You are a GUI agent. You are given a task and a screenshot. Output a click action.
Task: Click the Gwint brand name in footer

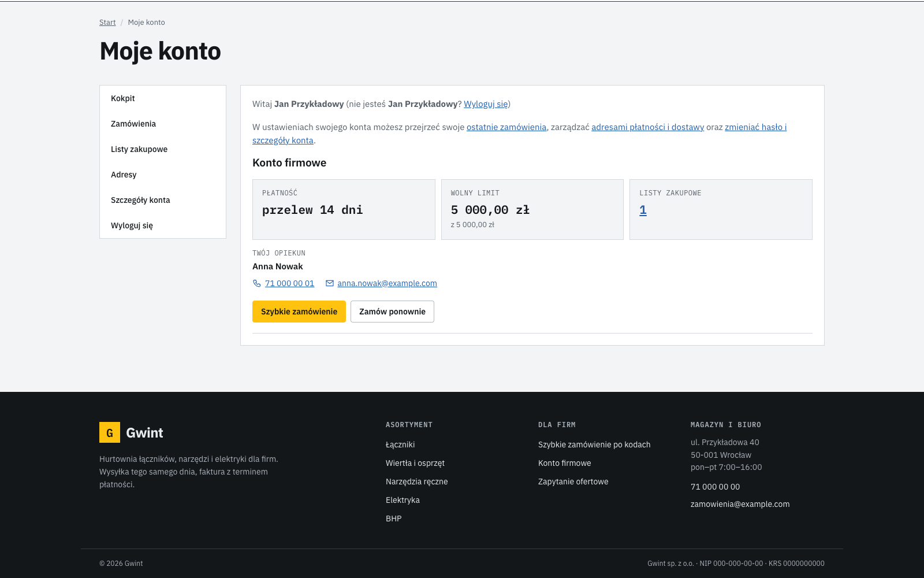(x=144, y=433)
